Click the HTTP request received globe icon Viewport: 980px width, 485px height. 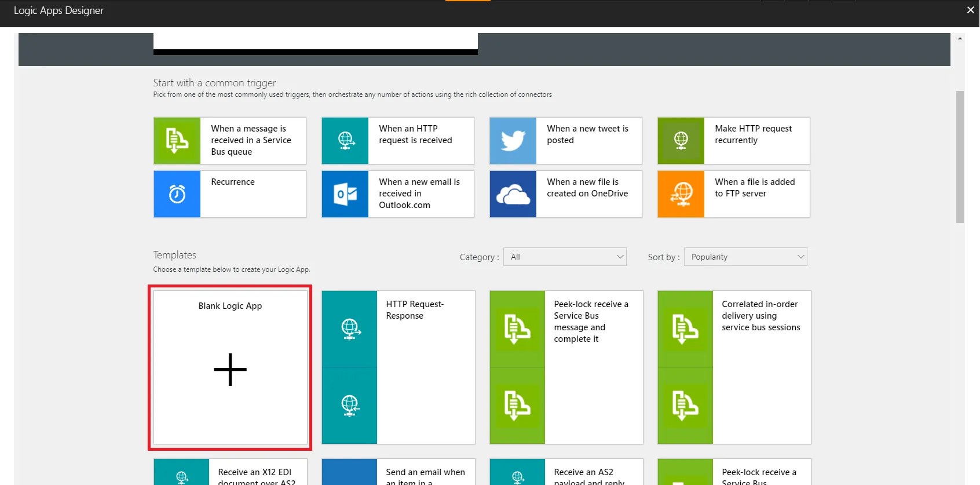coord(345,141)
